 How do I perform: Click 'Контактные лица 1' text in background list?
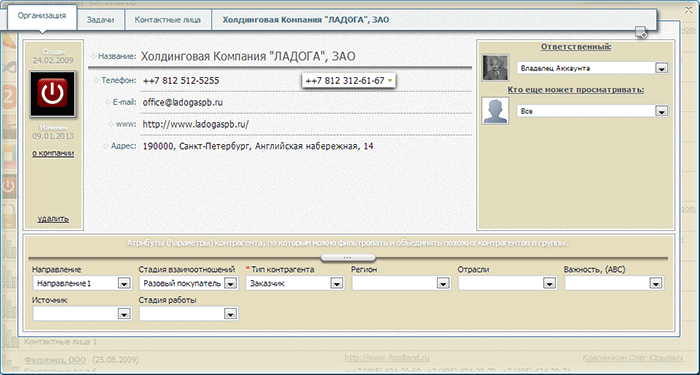coord(60,342)
